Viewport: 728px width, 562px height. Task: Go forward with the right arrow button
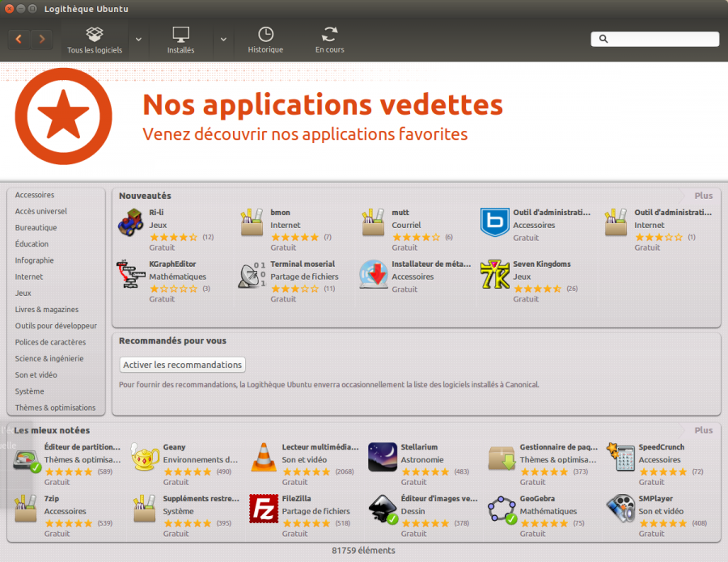[x=42, y=40]
